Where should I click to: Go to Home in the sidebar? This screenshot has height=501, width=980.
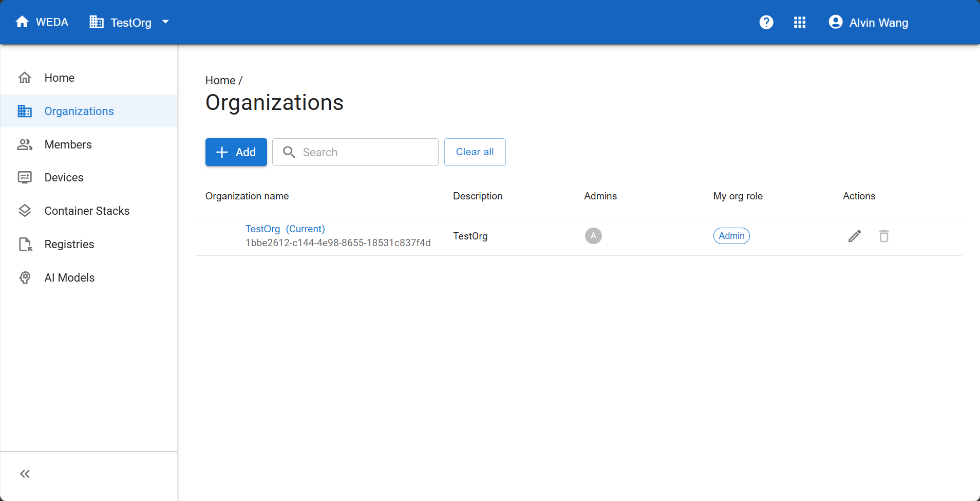(89, 78)
